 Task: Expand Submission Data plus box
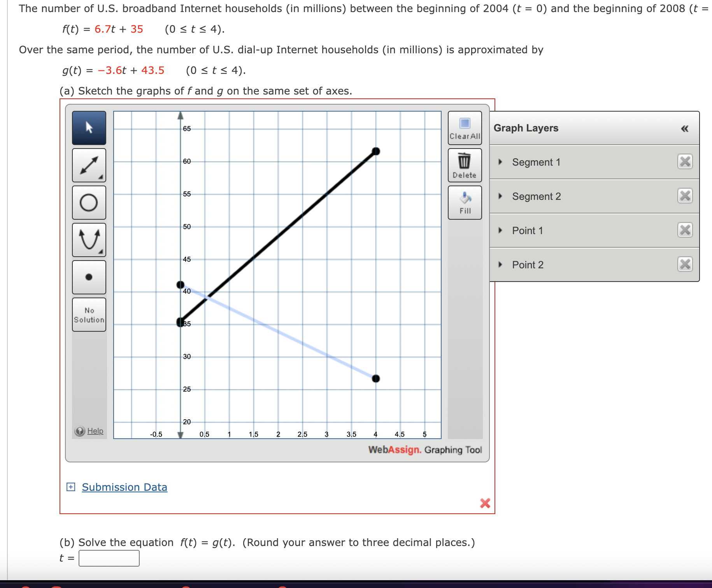71,487
